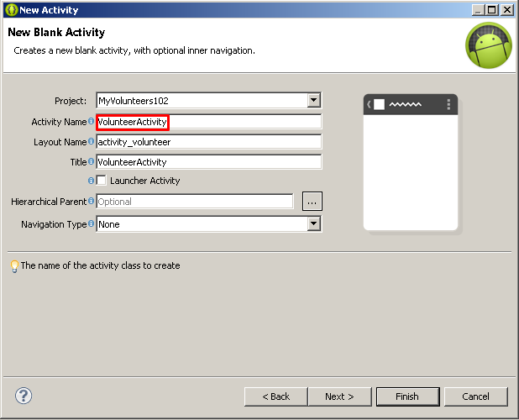Click the Finish button
Image resolution: width=519 pixels, height=420 pixels.
(x=408, y=396)
